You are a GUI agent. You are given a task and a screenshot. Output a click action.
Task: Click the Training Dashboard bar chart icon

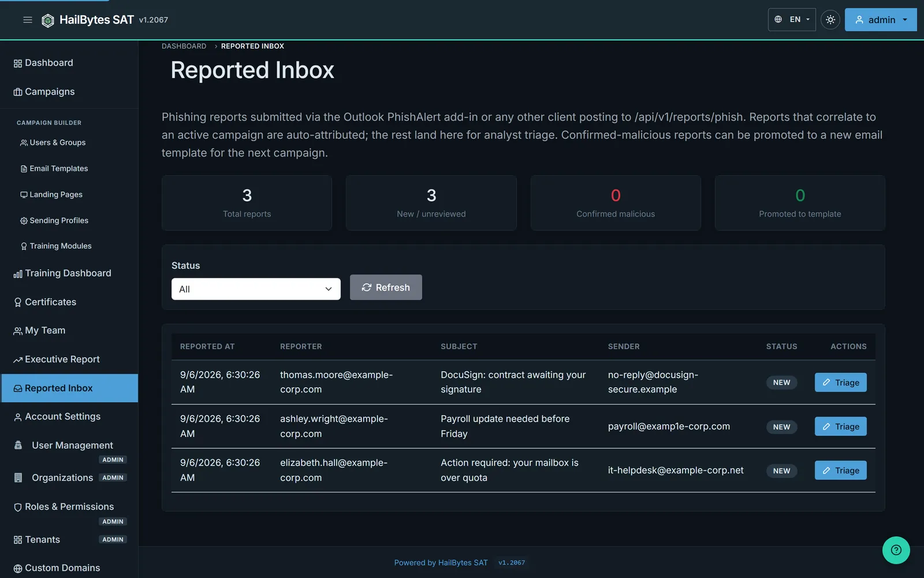[18, 274]
